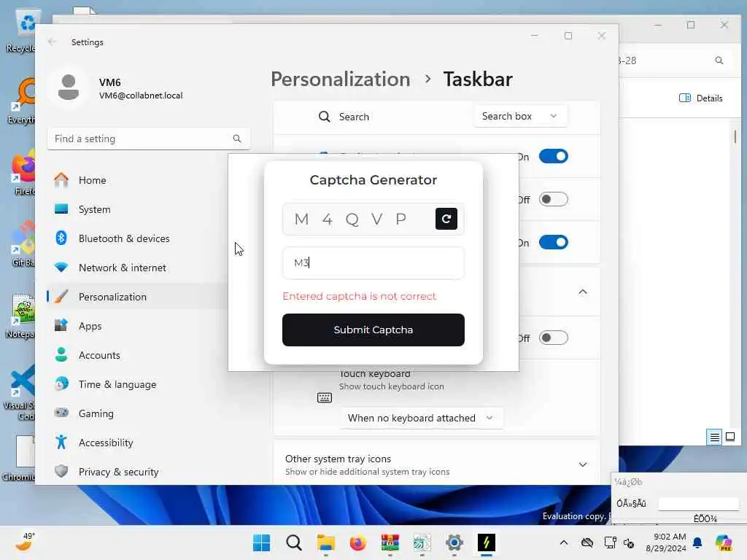The height and width of the screenshot is (560, 747).
Task: Collapse the expanded taskbar section chevron
Action: click(x=583, y=292)
